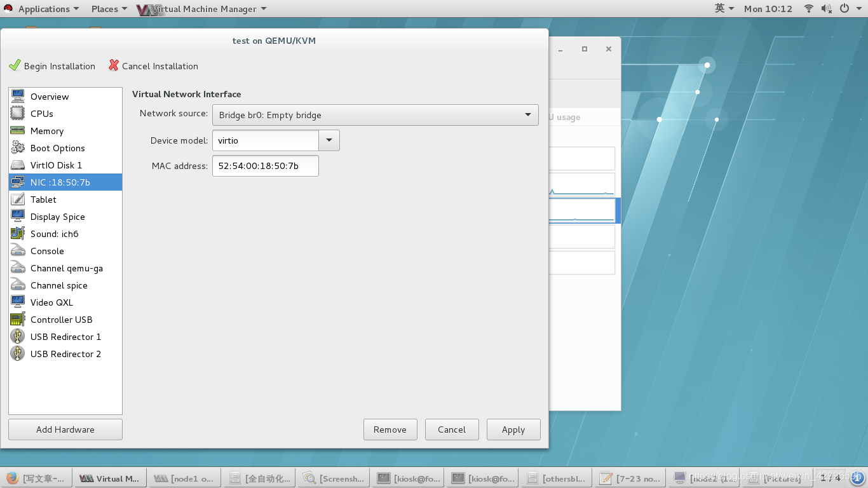Click the Channel spice icon
The image size is (868, 488).
(18, 285)
